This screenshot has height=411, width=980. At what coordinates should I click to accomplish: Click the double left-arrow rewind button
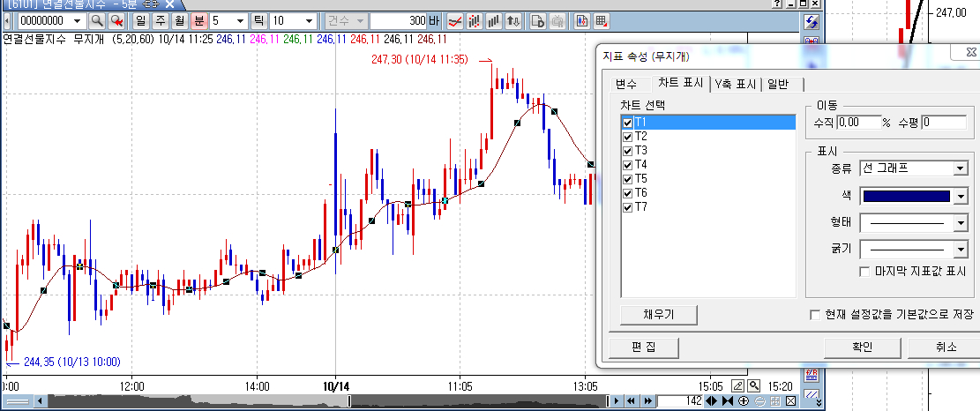tap(632, 401)
